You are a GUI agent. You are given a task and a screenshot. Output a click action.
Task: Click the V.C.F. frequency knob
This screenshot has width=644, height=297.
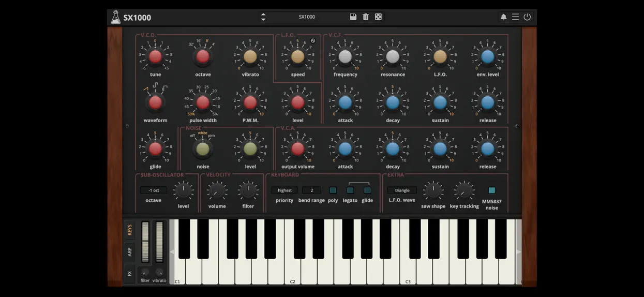point(345,56)
